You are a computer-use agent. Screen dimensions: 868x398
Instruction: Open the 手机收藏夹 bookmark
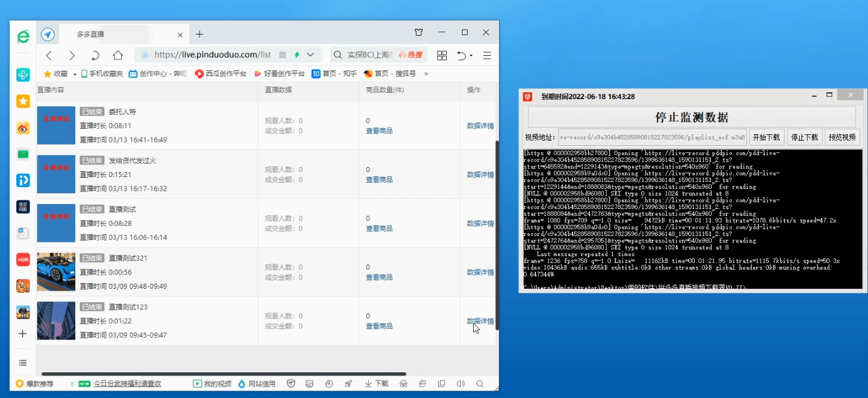click(102, 74)
